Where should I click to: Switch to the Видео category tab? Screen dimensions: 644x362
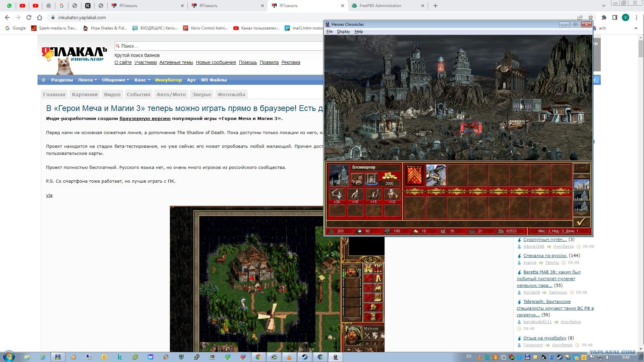pyautogui.click(x=112, y=95)
